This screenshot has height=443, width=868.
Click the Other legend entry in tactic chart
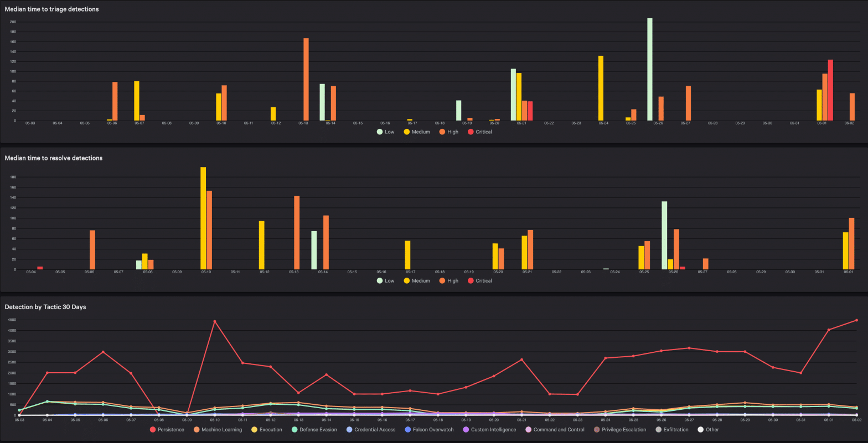(708, 429)
